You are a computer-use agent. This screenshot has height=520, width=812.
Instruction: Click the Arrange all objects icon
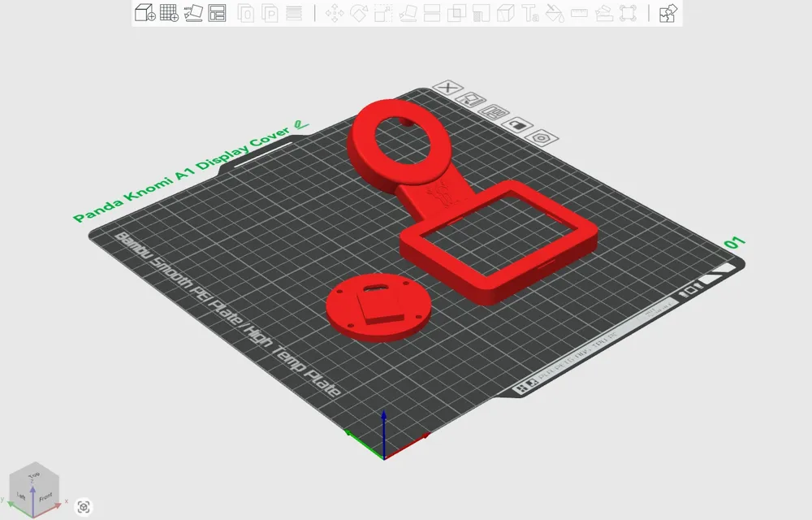pyautogui.click(x=217, y=13)
